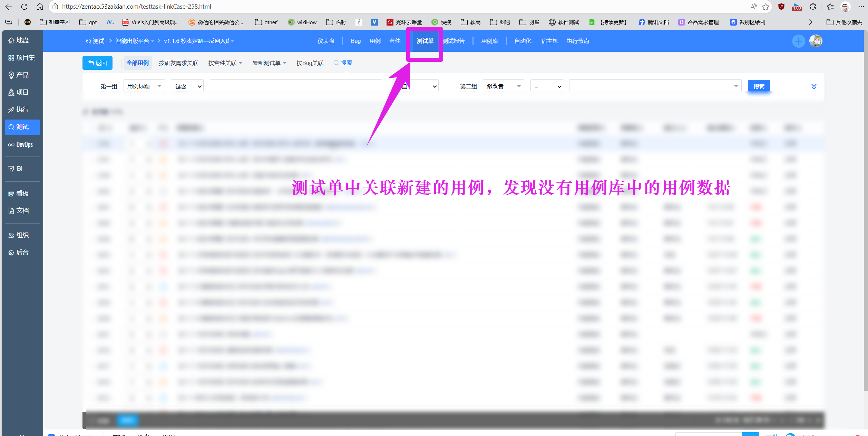
Task: Expand the 用例标题 field dropdown
Action: (144, 86)
